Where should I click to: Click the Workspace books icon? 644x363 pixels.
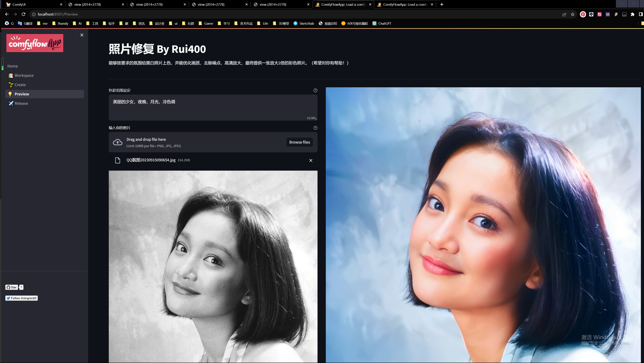(x=11, y=75)
